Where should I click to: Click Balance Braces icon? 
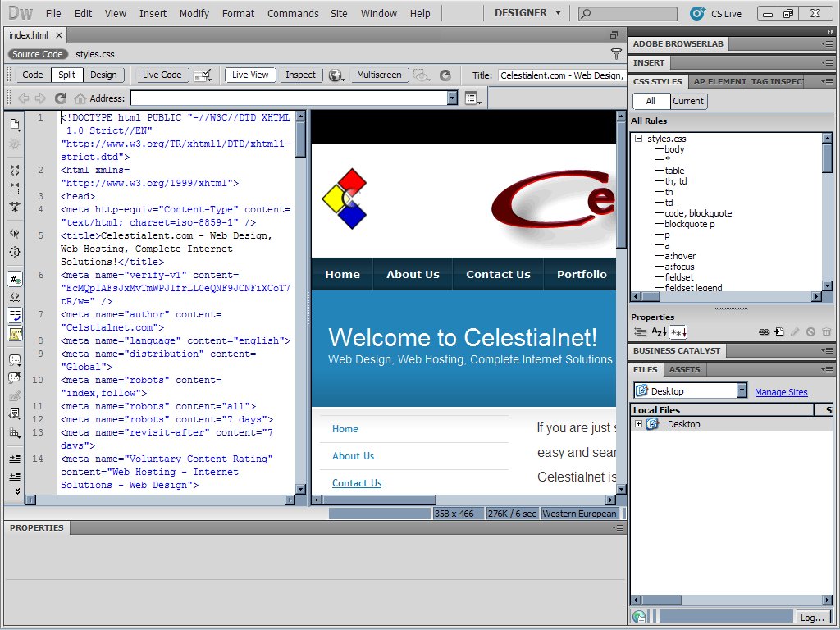(15, 251)
